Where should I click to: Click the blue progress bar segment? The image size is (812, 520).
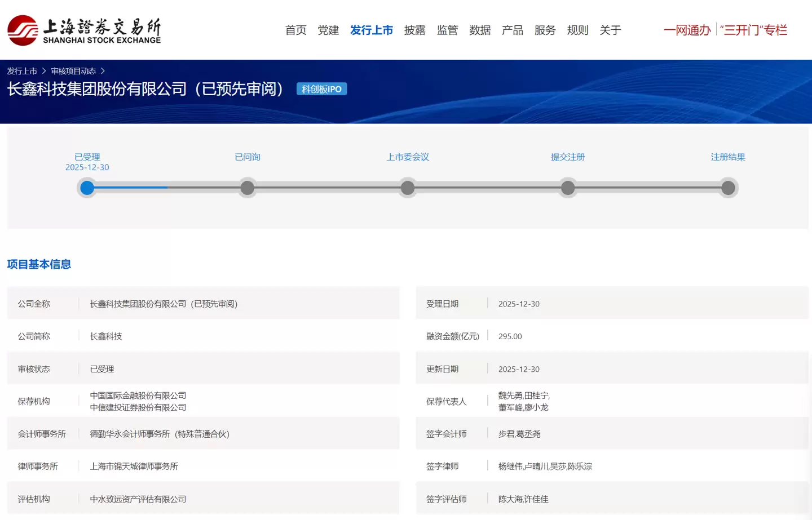(x=130, y=188)
